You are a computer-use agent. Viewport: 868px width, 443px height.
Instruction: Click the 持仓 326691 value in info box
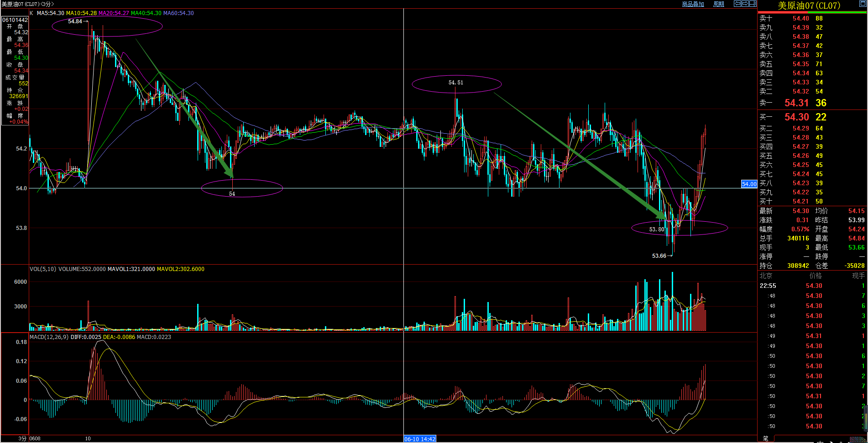pos(19,96)
